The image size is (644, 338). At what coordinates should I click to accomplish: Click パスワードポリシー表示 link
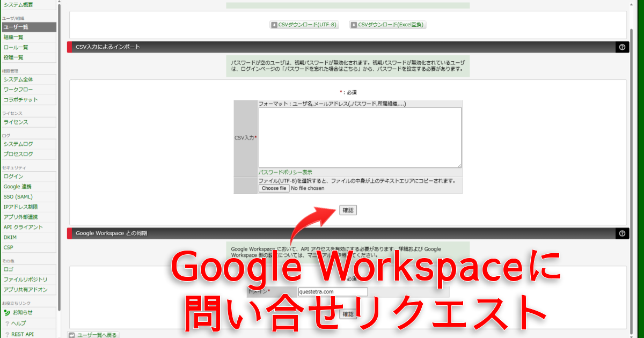285,172
